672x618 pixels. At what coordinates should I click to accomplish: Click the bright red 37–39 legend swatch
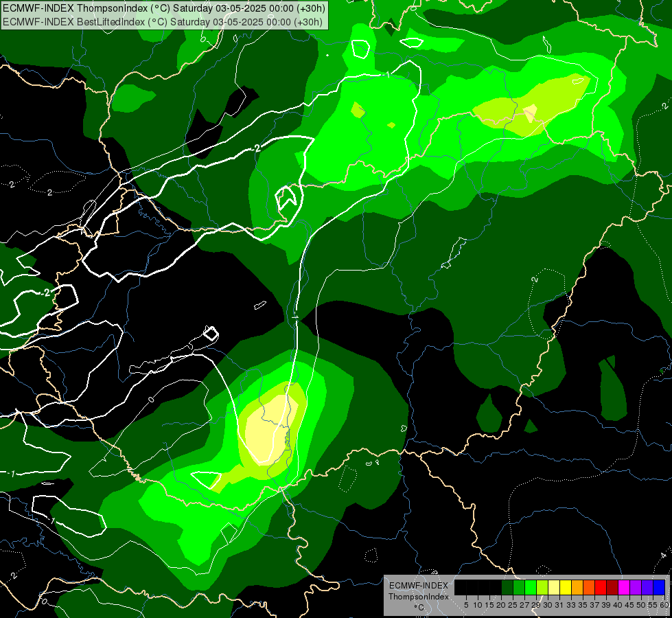pyautogui.click(x=601, y=588)
